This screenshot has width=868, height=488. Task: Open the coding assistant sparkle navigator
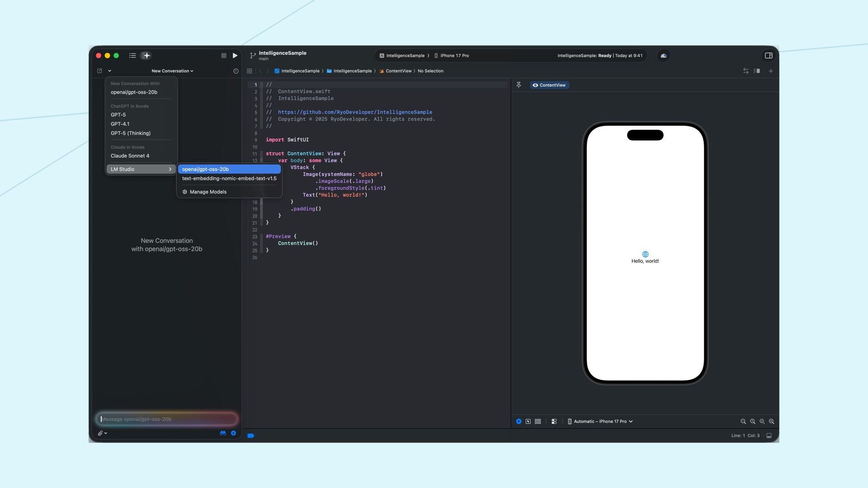146,56
